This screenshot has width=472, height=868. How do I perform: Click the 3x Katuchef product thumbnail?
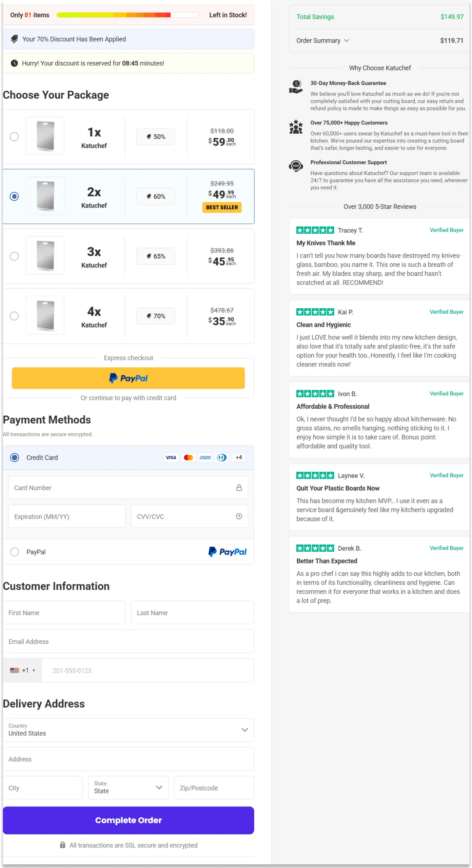(45, 255)
